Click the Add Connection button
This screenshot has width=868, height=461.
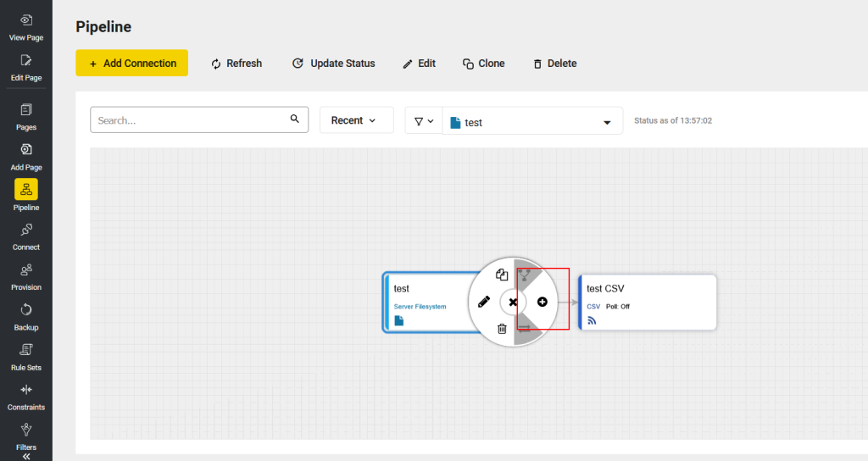tap(131, 64)
